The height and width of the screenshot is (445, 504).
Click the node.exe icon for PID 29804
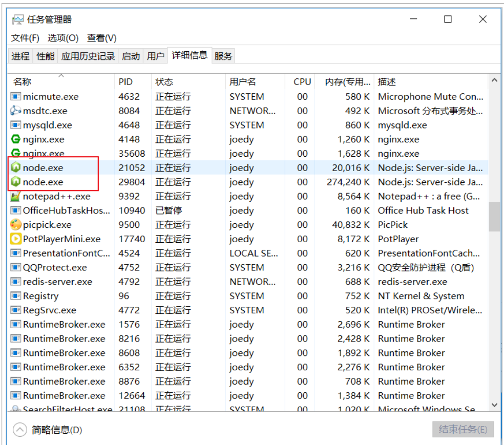pyautogui.click(x=16, y=182)
